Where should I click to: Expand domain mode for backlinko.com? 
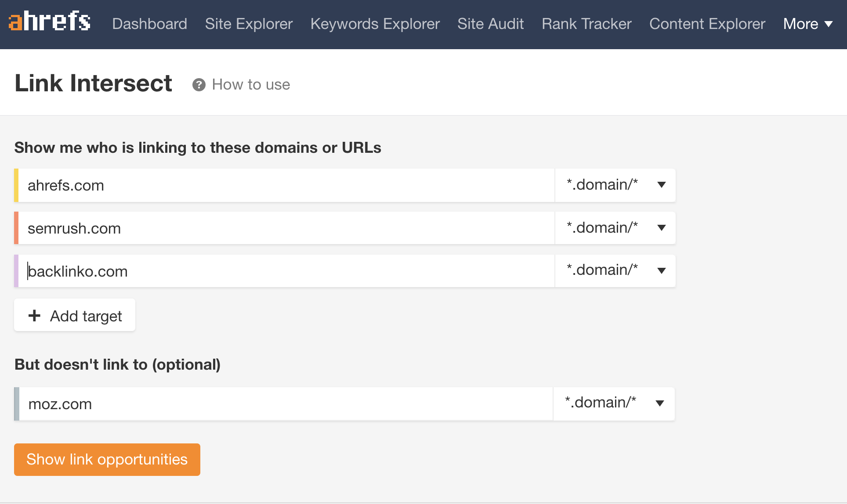[660, 271]
